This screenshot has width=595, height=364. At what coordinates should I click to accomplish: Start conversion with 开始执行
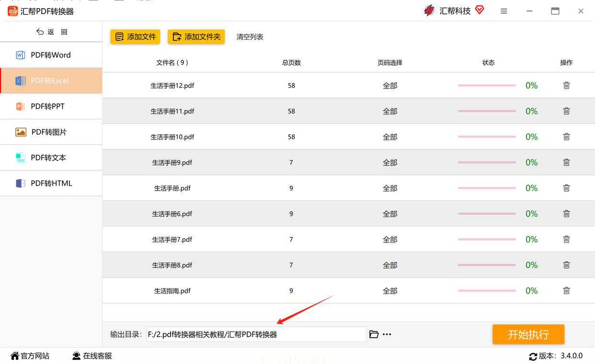click(528, 334)
